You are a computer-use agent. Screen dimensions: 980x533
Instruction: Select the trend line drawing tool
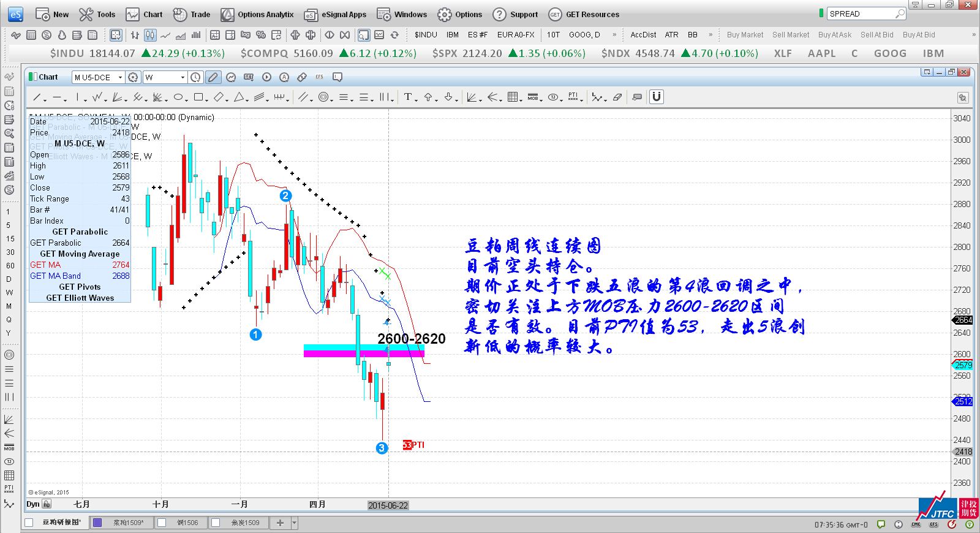coord(37,97)
